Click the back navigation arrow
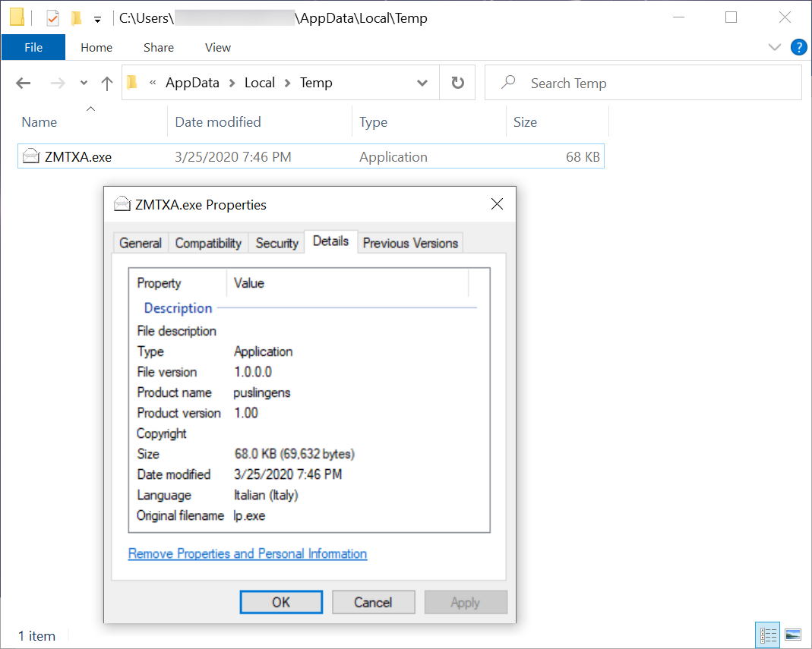The image size is (812, 649). coord(23,82)
